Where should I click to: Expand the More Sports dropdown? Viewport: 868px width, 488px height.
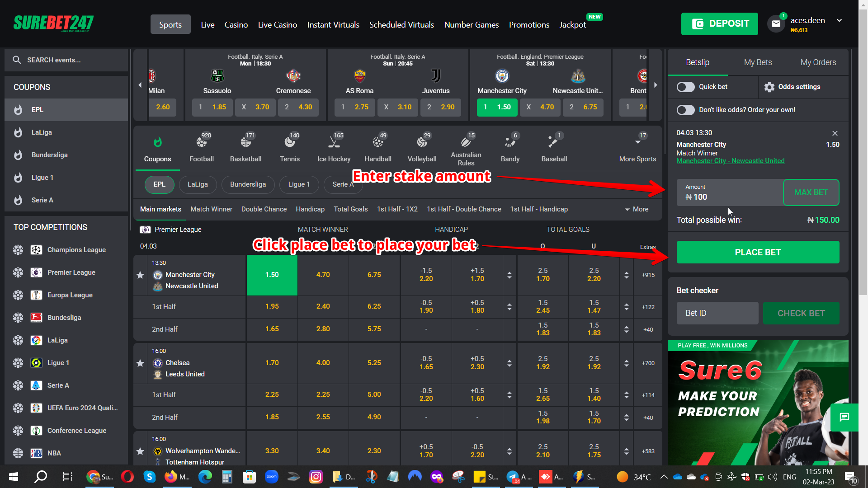point(637,149)
